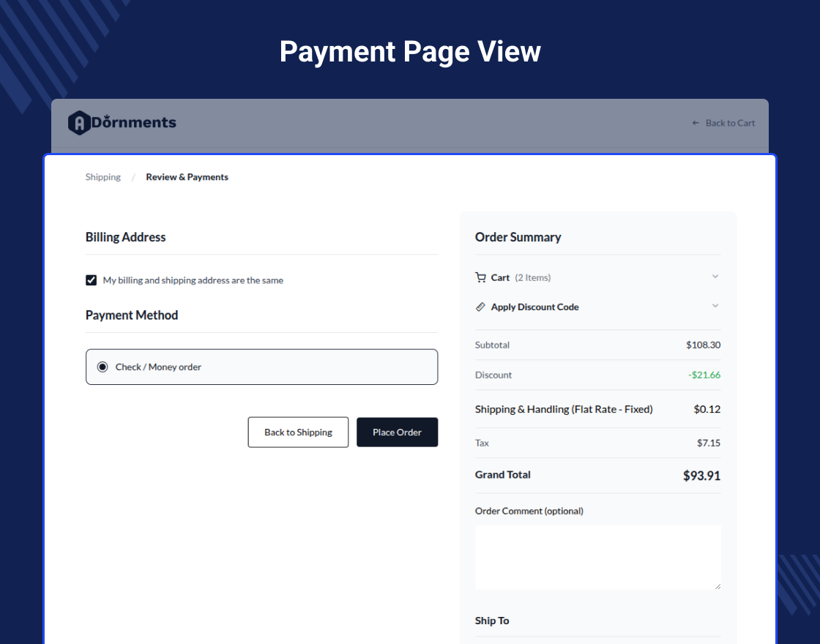
Task: Click the left arrow icon beside Back to Cart
Action: pyautogui.click(x=696, y=123)
